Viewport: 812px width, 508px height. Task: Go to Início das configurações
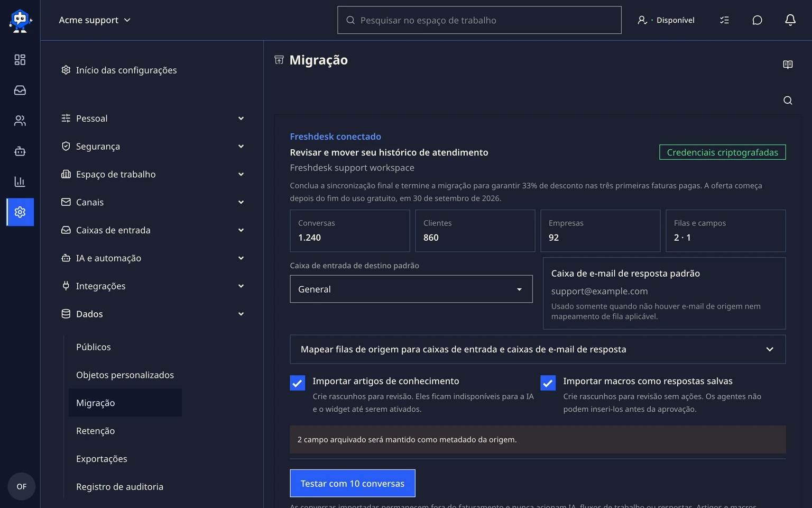point(119,70)
